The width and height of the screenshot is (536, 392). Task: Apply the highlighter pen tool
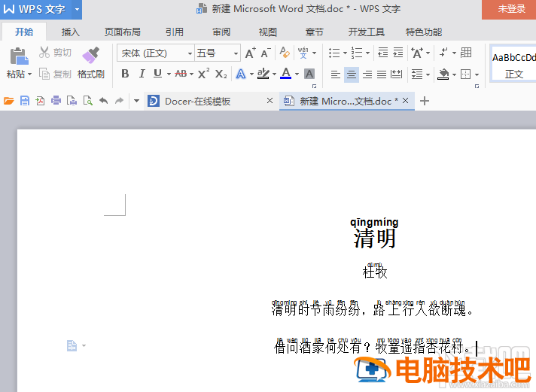coord(263,74)
